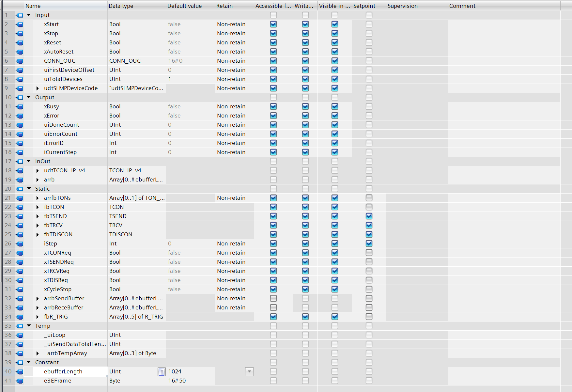Viewport: 572px width, 392px height.
Task: Open the Retain dropdown for ebufferLength
Action: [x=249, y=371]
